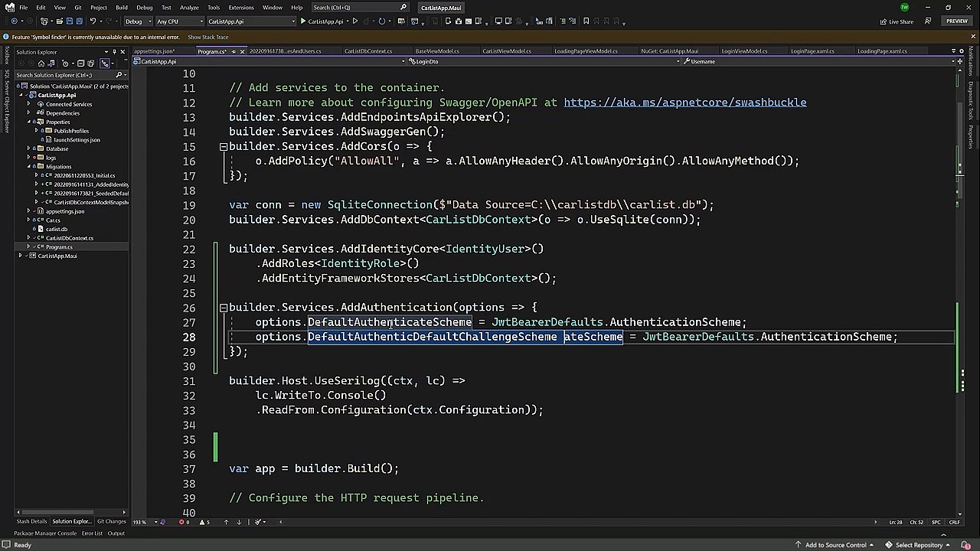Open the Git menu

[78, 8]
